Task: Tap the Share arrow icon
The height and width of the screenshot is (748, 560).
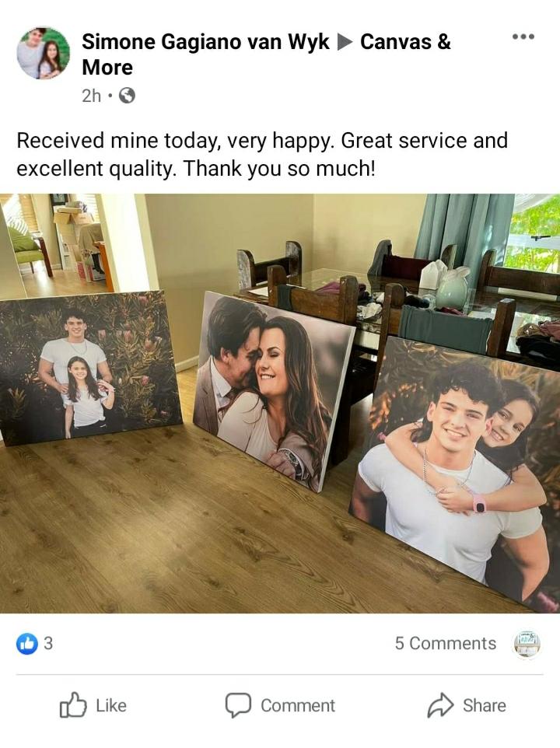Action: [440, 705]
